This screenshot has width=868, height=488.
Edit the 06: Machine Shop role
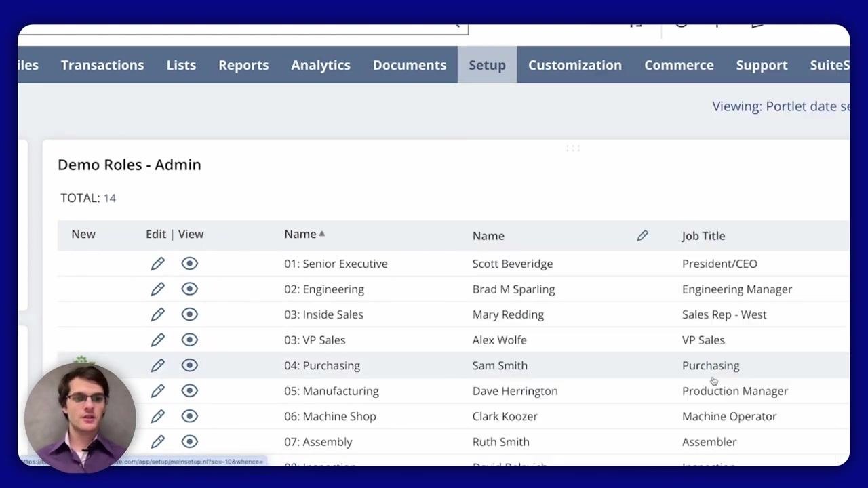pos(157,416)
